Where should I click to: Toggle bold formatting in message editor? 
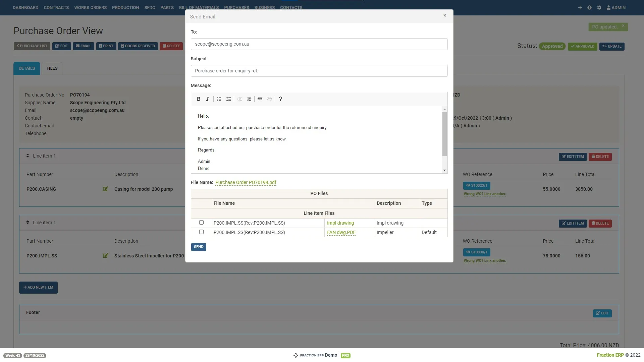pyautogui.click(x=199, y=99)
